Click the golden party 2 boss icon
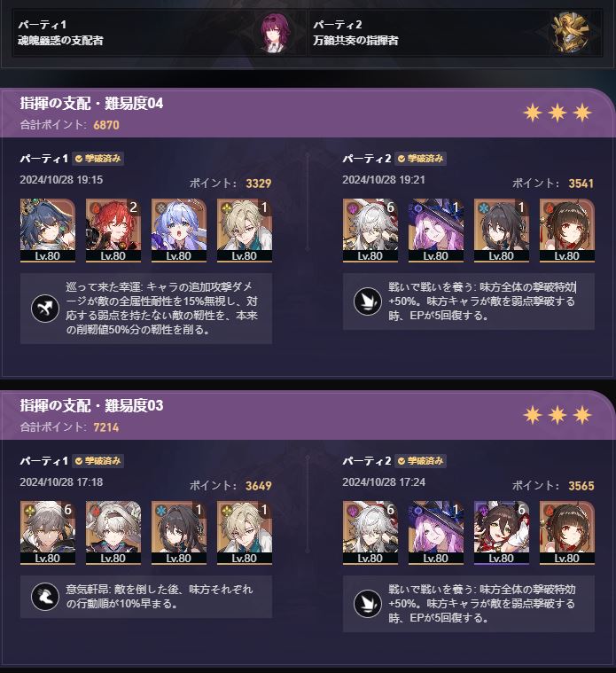Viewport: 616px width, 673px height. [570, 33]
